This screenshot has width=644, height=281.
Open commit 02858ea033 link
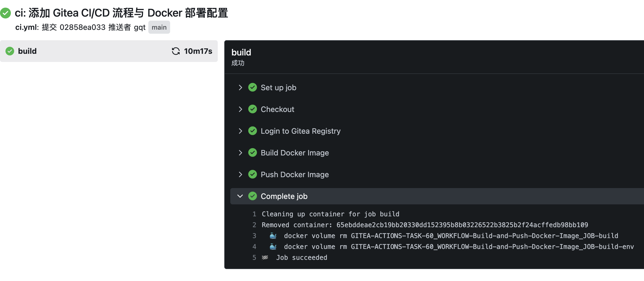pyautogui.click(x=82, y=27)
